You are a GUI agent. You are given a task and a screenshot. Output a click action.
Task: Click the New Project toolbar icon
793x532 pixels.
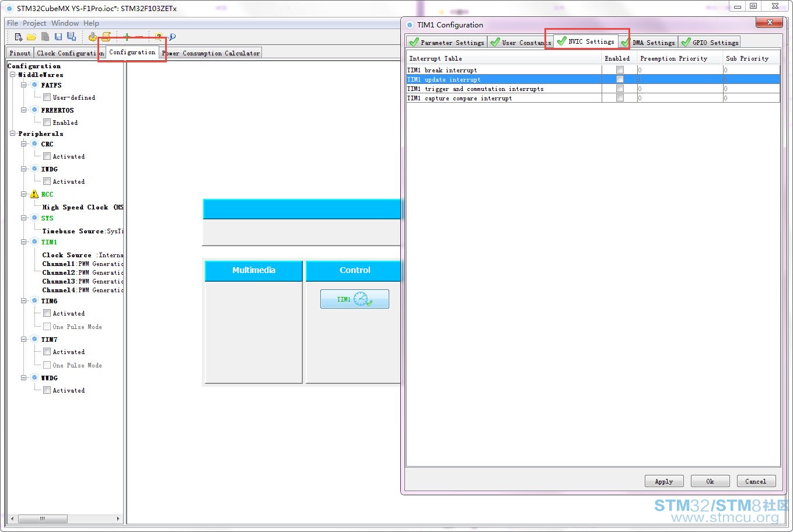pos(19,37)
